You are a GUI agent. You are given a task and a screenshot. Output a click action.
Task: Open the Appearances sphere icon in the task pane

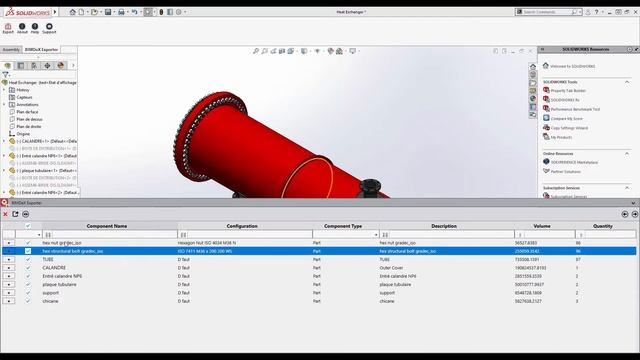pos(533,99)
